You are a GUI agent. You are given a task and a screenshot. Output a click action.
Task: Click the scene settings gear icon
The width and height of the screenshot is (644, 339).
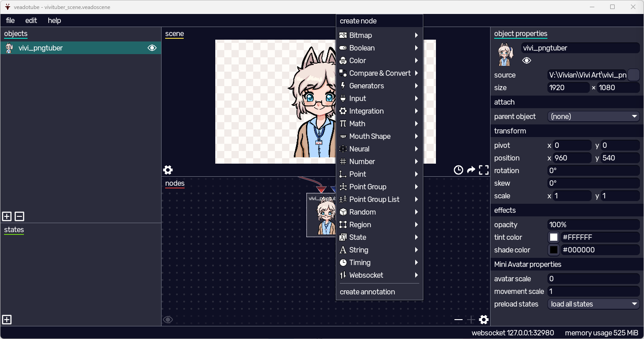(168, 170)
